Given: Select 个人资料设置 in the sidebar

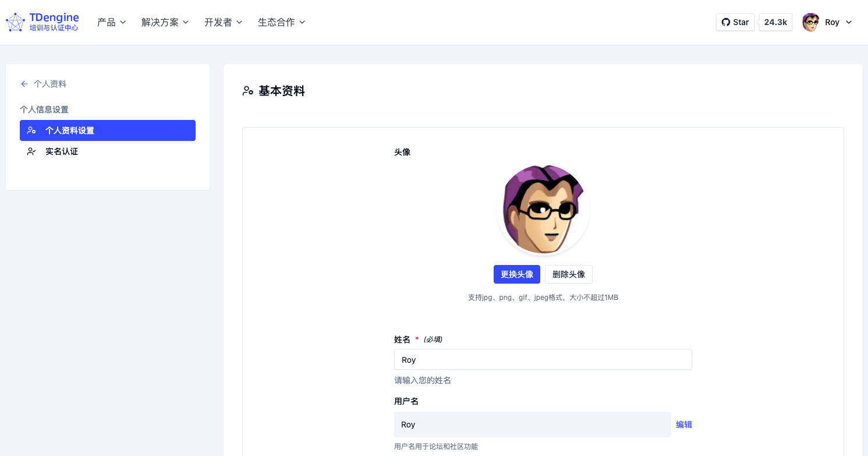Looking at the screenshot, I should pos(70,130).
